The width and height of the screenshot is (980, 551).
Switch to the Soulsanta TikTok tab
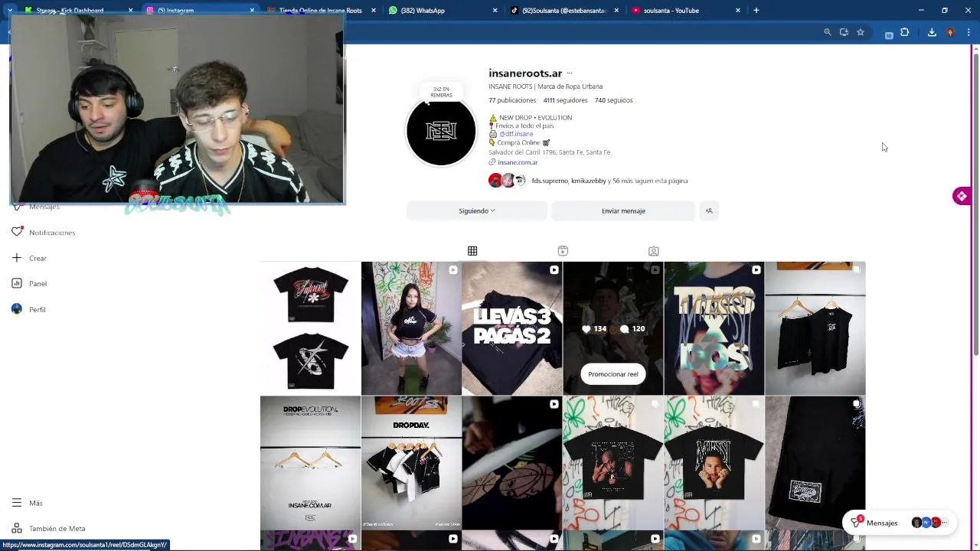pos(564,11)
